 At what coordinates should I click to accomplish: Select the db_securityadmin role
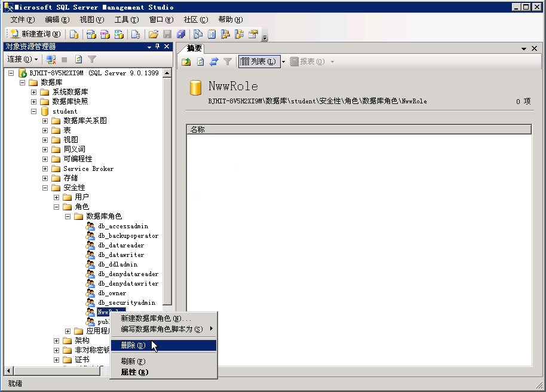click(127, 303)
